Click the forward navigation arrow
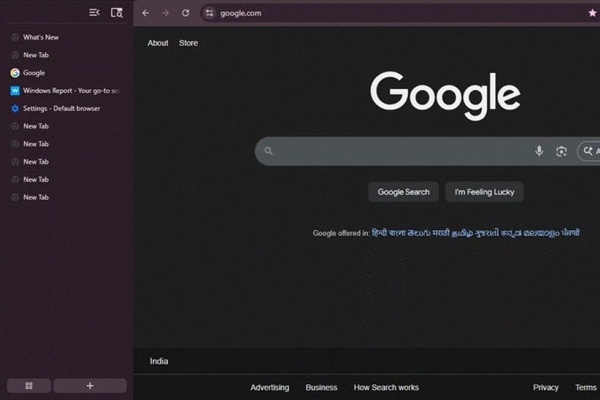 coord(165,13)
